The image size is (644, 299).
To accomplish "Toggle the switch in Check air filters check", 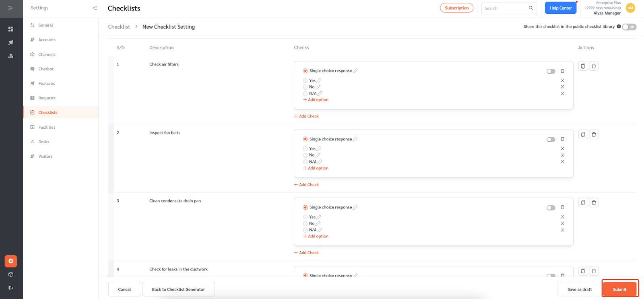I will coord(551,71).
